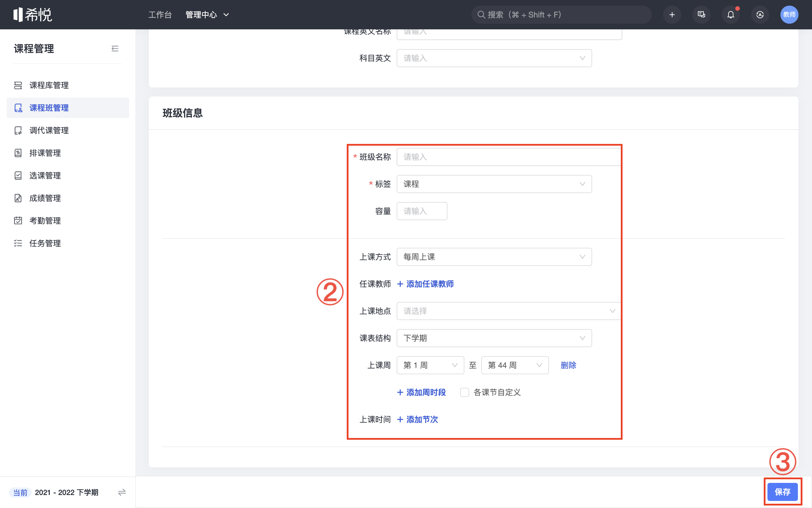The width and height of the screenshot is (812, 508).
Task: Open 课程库管理 in sidebar
Action: 68,85
